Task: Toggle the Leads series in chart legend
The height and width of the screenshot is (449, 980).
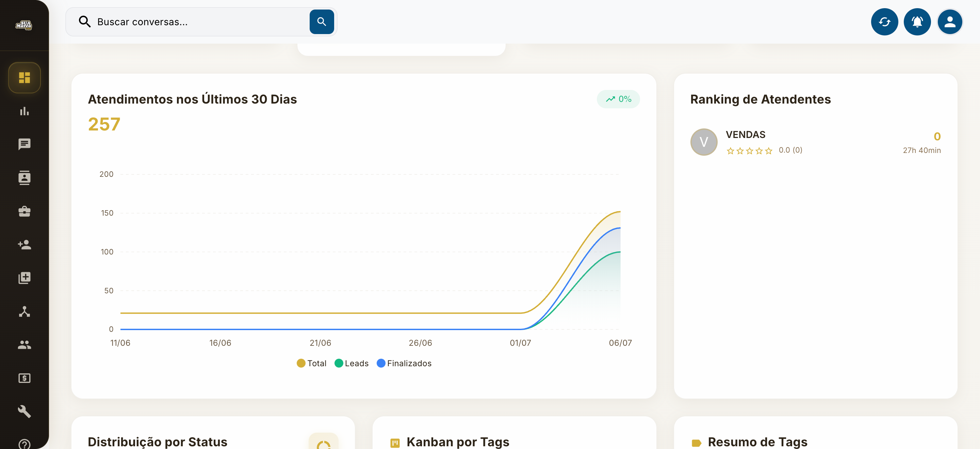Action: coord(352,363)
